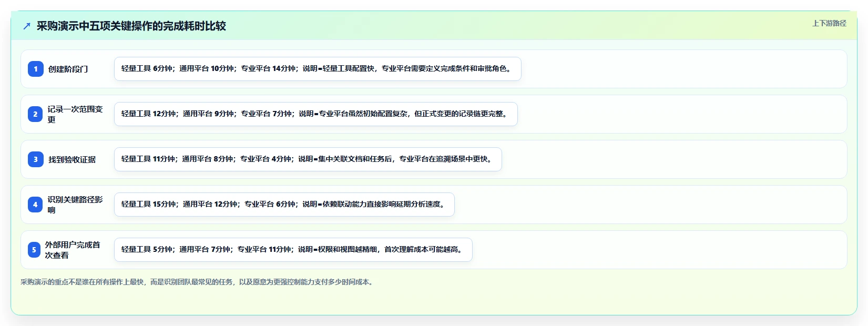The height and width of the screenshot is (326, 868).
Task: Click the 上下游路径 label in the header
Action: (x=829, y=23)
